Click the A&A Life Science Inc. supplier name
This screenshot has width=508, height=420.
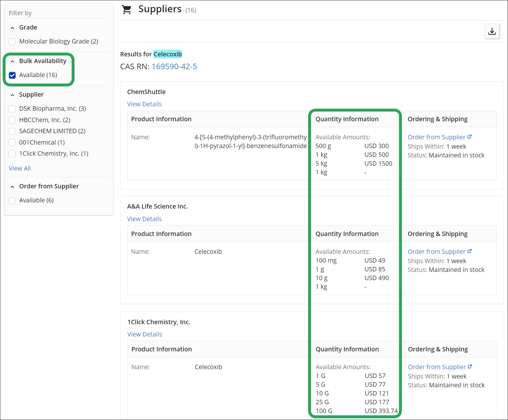pos(158,206)
